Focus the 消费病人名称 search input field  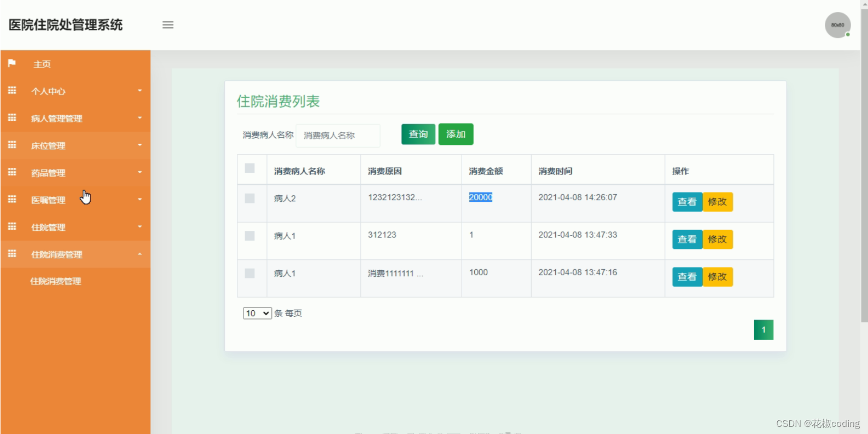pyautogui.click(x=338, y=135)
